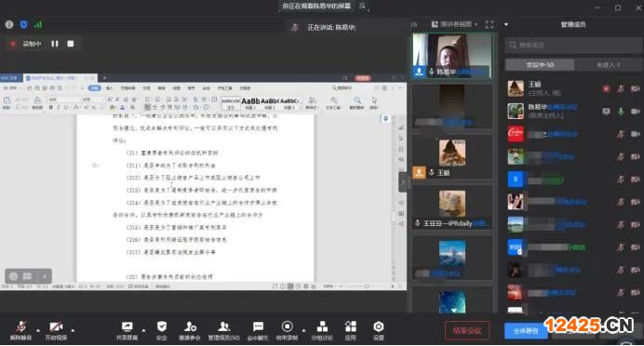Toggle fullscreen icon beside speaker view
644x346 pixels.
pos(490,24)
